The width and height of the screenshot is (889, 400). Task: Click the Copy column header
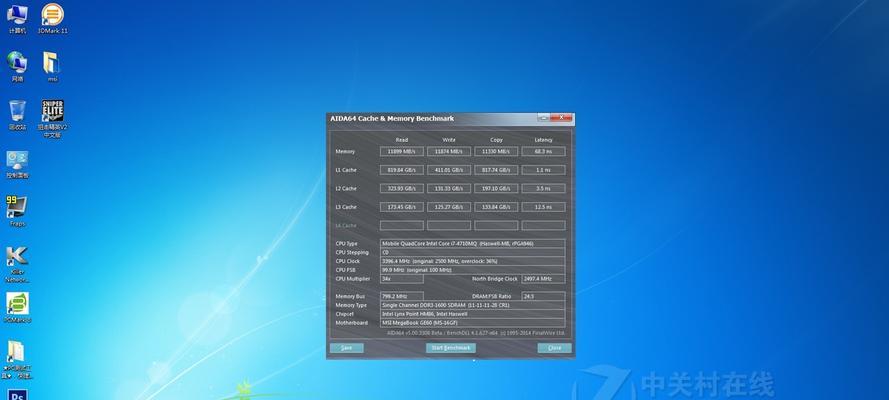[496, 140]
